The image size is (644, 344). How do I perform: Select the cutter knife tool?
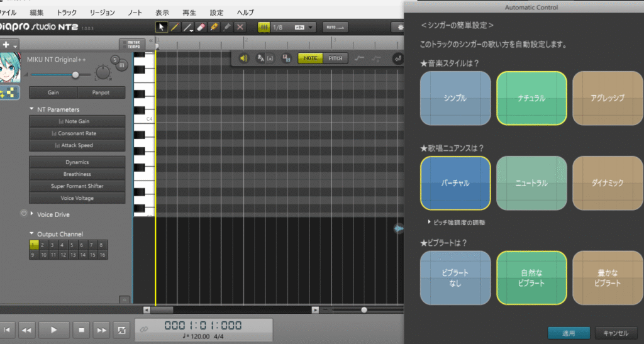point(214,27)
